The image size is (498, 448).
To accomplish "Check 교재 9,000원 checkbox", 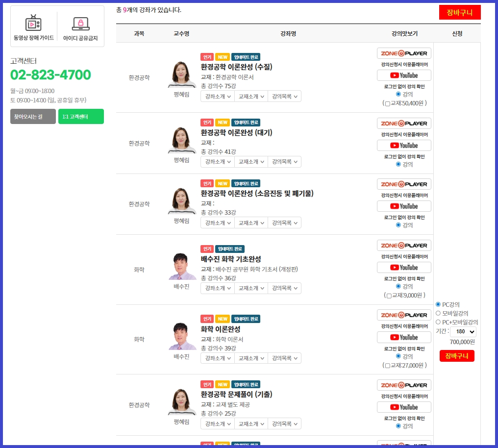I will click(x=389, y=296).
